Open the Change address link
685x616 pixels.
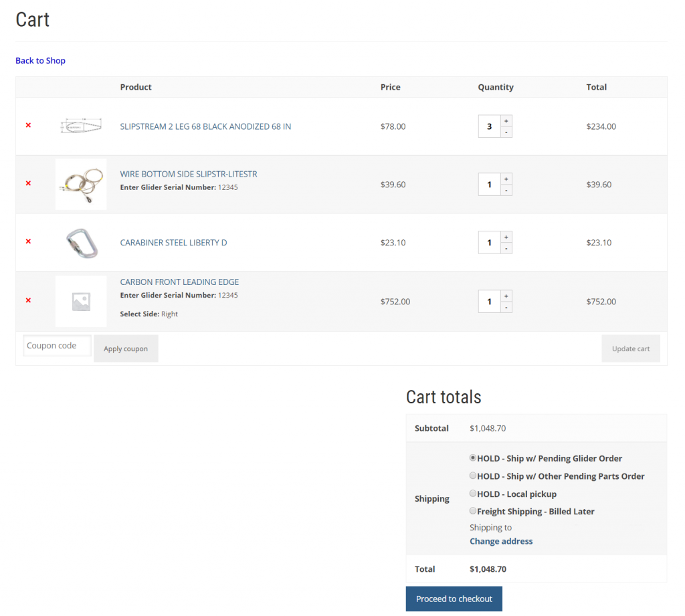coord(501,541)
